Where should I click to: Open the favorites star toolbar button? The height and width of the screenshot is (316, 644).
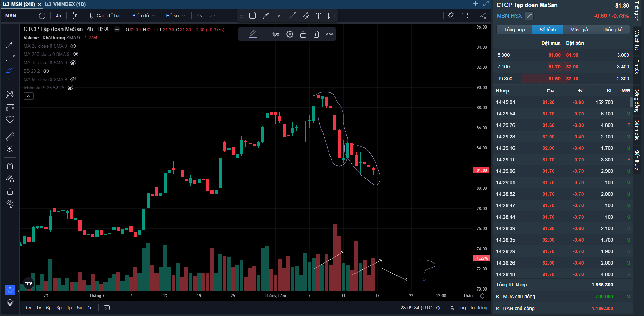point(10,290)
